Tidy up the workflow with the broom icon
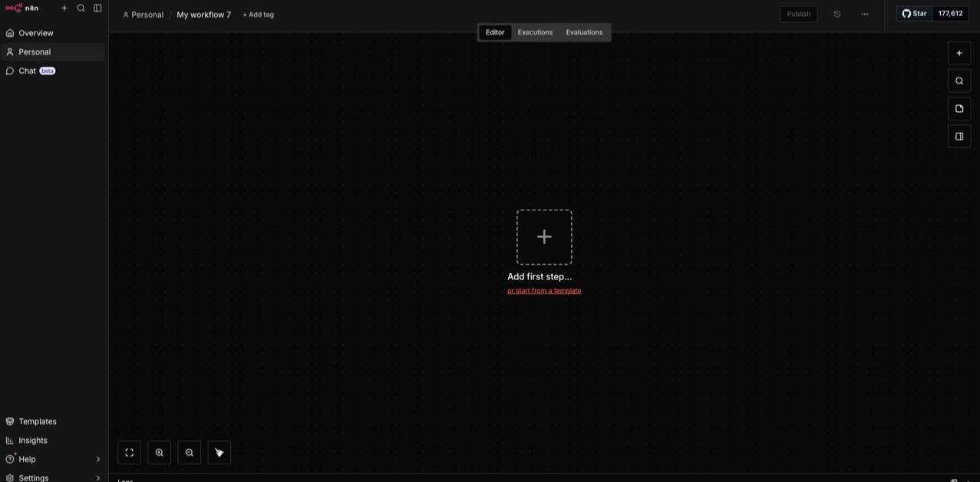980x482 pixels. [219, 452]
